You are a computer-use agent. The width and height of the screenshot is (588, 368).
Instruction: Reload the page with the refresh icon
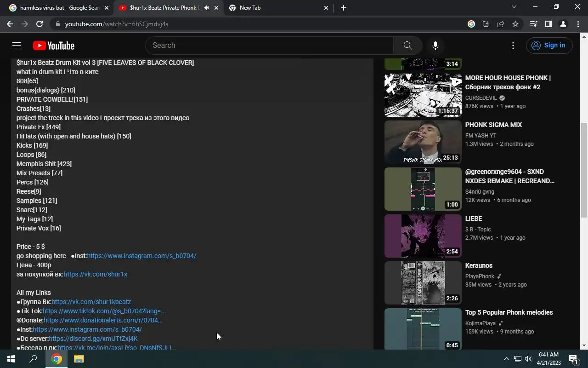click(40, 24)
